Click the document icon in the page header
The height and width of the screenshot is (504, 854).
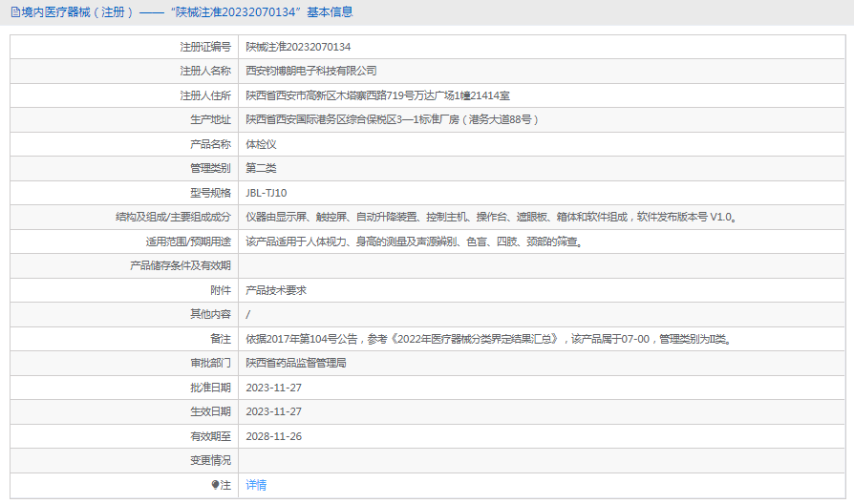15,12
